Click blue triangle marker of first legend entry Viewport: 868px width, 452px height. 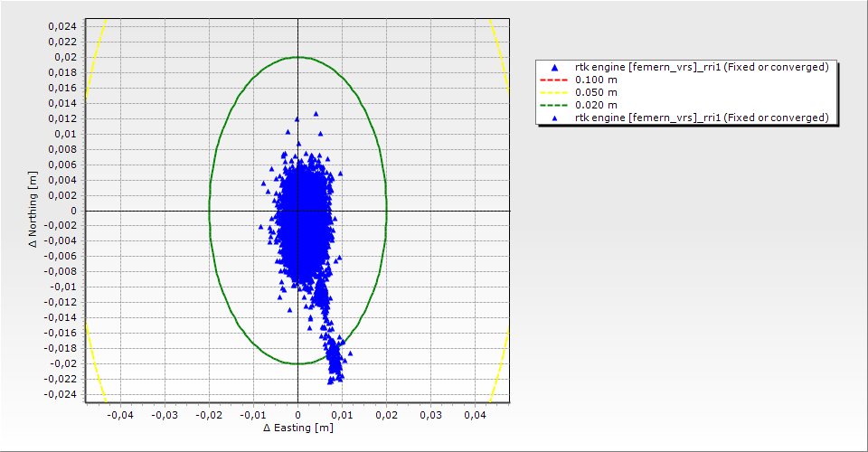coord(554,68)
